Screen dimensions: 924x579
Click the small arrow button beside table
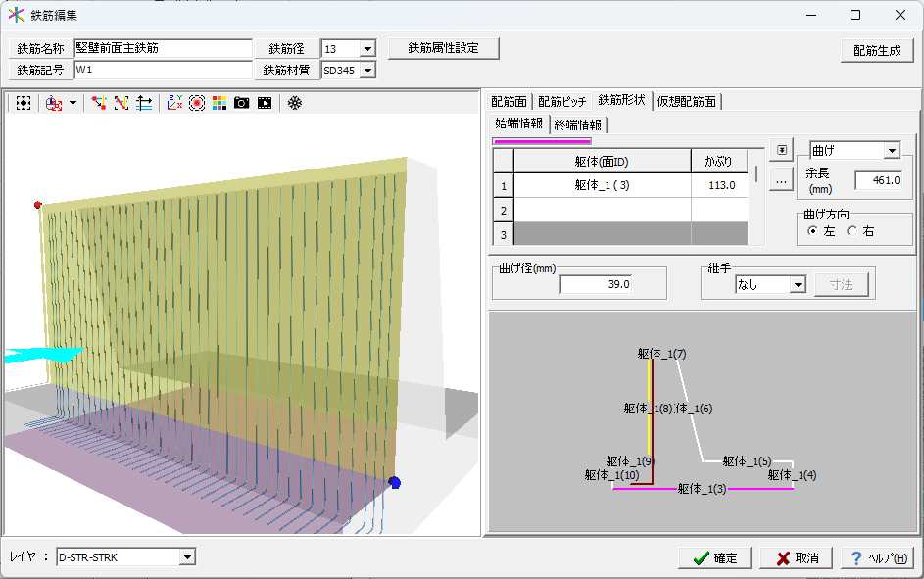tap(781, 150)
